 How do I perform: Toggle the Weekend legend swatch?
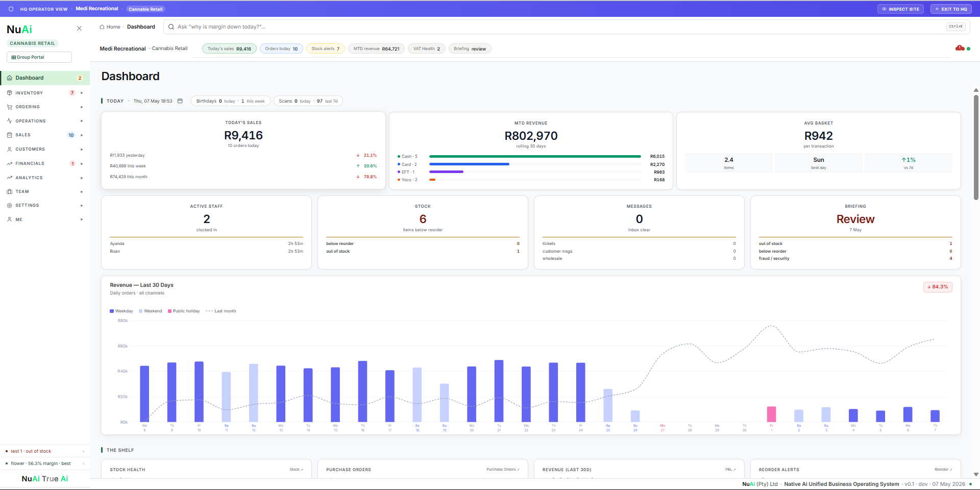141,311
